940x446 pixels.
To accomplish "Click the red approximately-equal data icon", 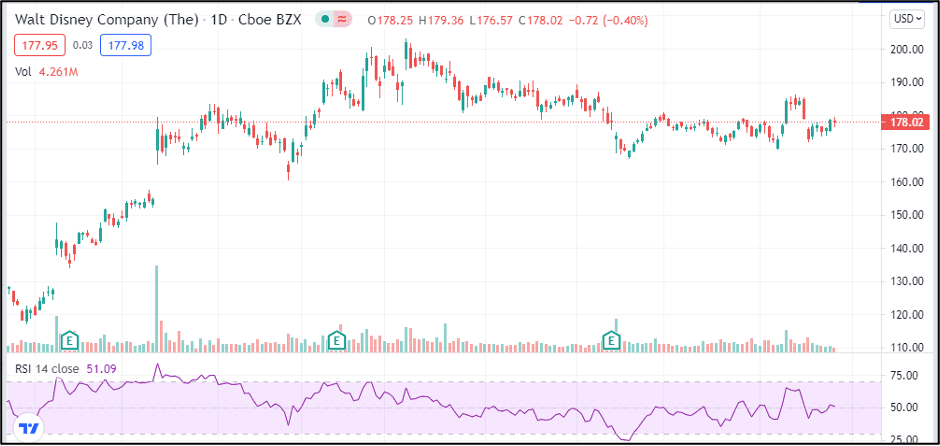I will pos(342,20).
